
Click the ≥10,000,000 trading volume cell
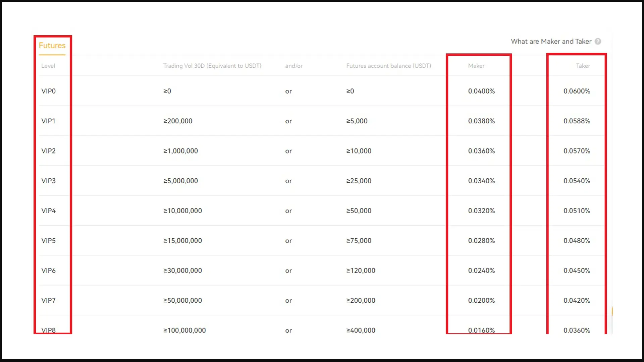pyautogui.click(x=182, y=211)
